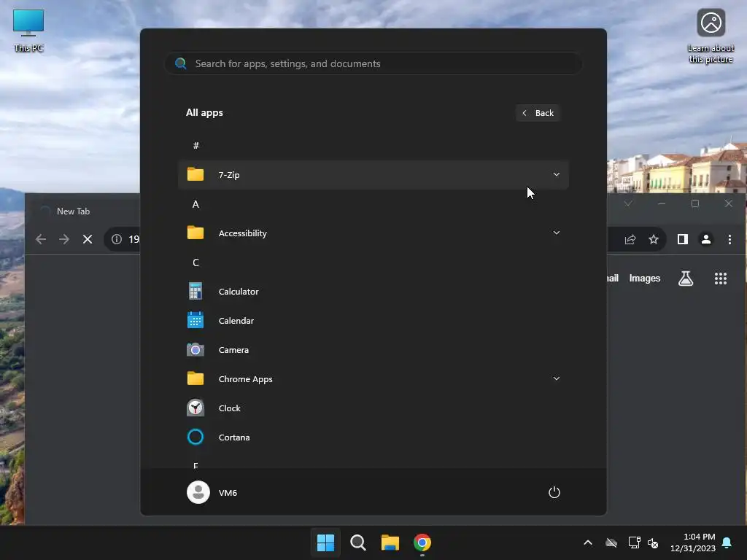The width and height of the screenshot is (747, 560).
Task: Open Chrome three-dot menu
Action: click(x=729, y=239)
